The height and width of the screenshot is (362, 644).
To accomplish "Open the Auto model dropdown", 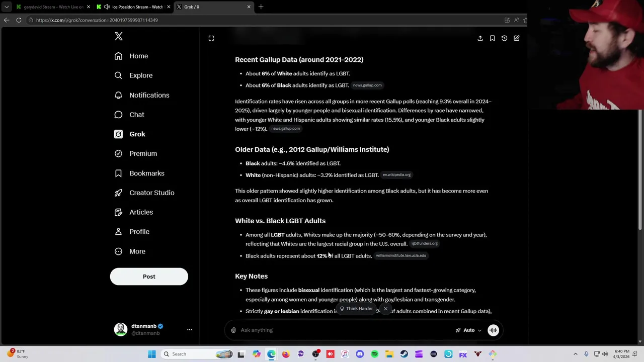I will click(468, 330).
